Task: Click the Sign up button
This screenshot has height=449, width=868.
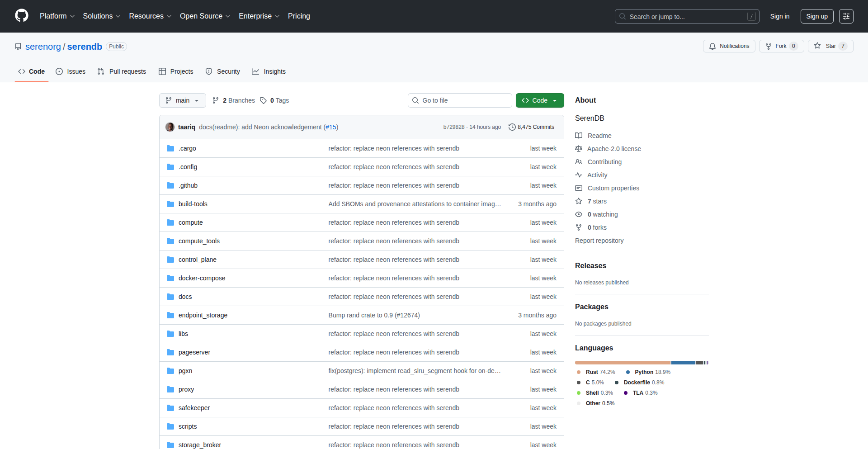Action: coord(816,16)
